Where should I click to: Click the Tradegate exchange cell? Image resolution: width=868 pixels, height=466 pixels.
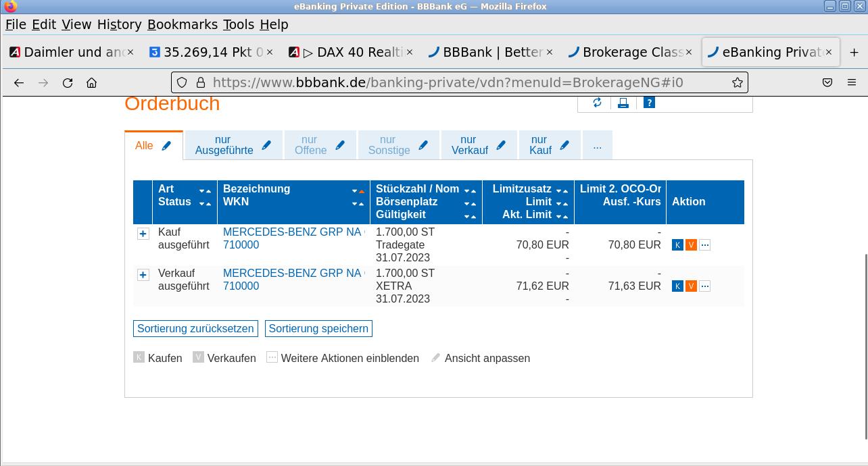click(x=400, y=244)
